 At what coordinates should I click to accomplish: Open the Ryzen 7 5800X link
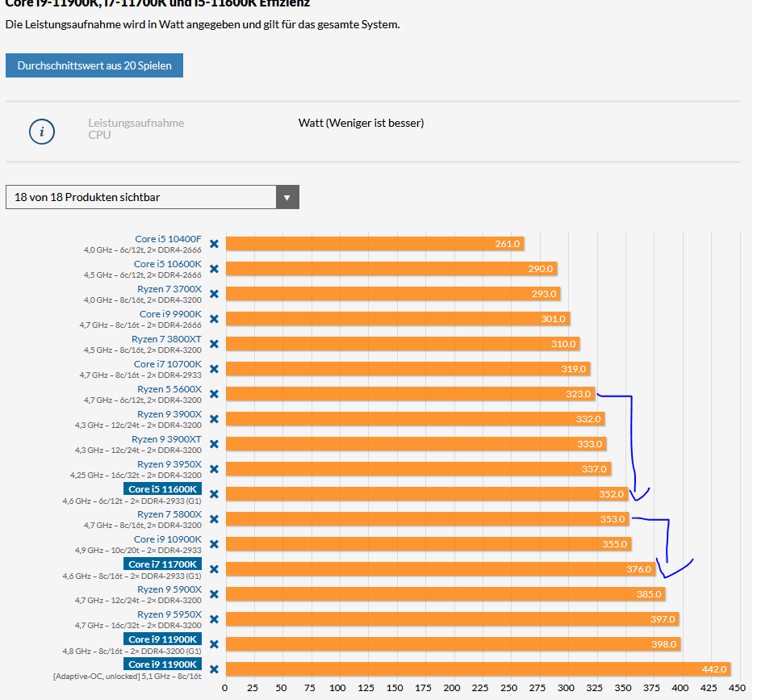point(169,514)
